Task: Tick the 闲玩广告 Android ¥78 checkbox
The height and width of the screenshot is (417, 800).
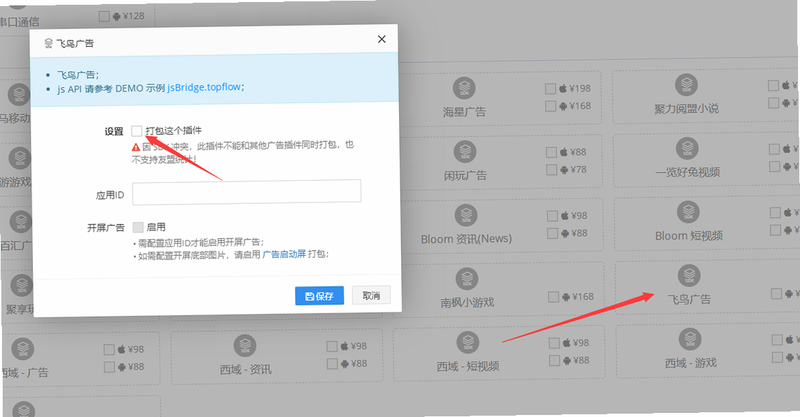Action: pos(552,169)
